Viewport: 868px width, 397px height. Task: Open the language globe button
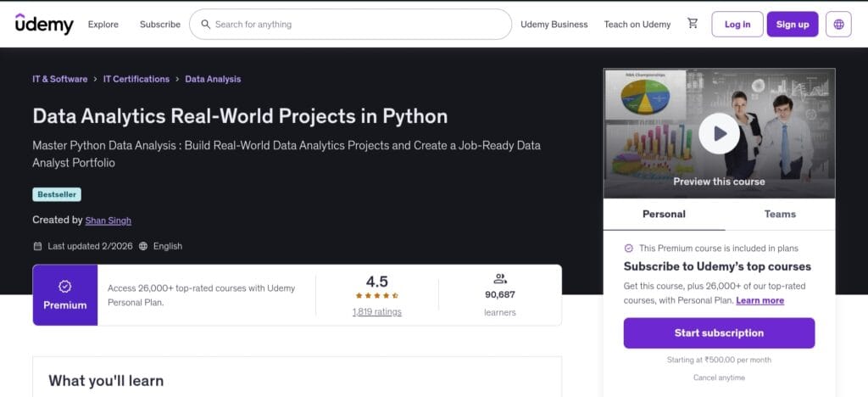point(838,25)
